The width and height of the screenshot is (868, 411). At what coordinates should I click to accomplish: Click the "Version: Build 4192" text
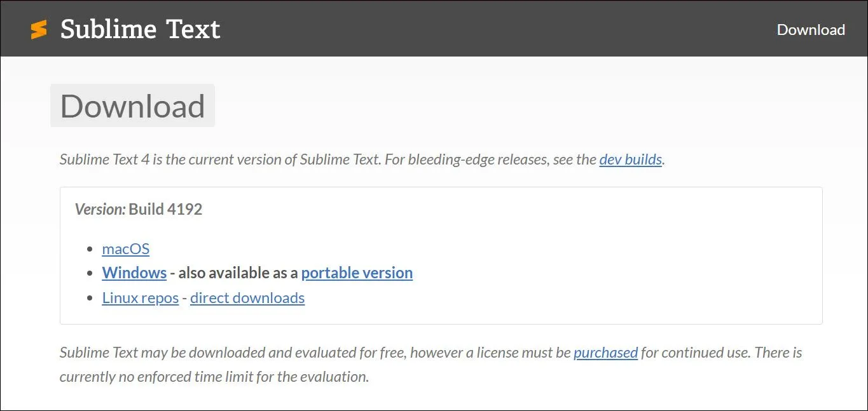[x=139, y=210]
